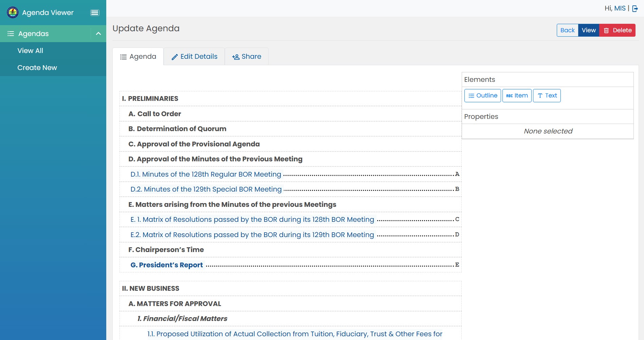
Task: Open the President's Report item
Action: coord(167,265)
